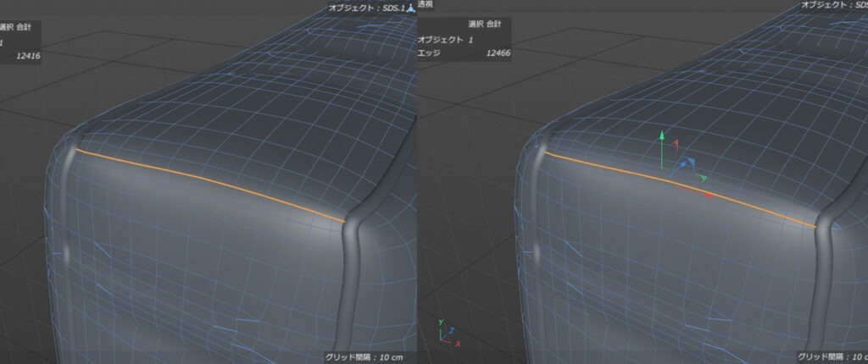The height and width of the screenshot is (364, 868).
Task: Click the blue plane handle above the Z arrow
Action: (x=690, y=161)
